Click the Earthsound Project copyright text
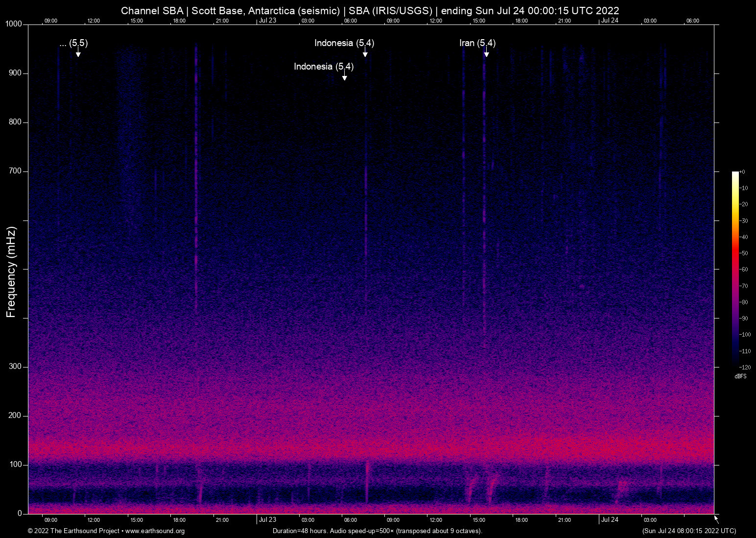756x538 pixels. (x=73, y=531)
